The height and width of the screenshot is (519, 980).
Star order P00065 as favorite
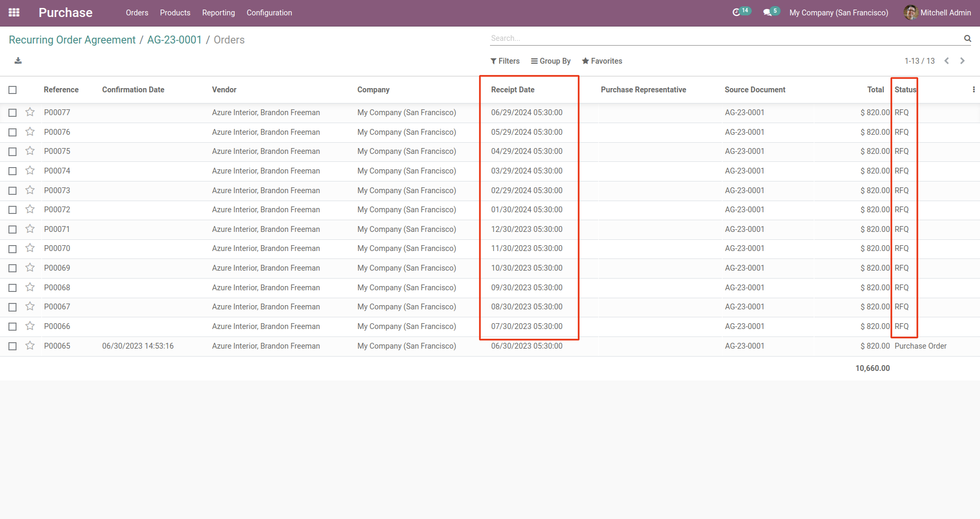(x=30, y=345)
